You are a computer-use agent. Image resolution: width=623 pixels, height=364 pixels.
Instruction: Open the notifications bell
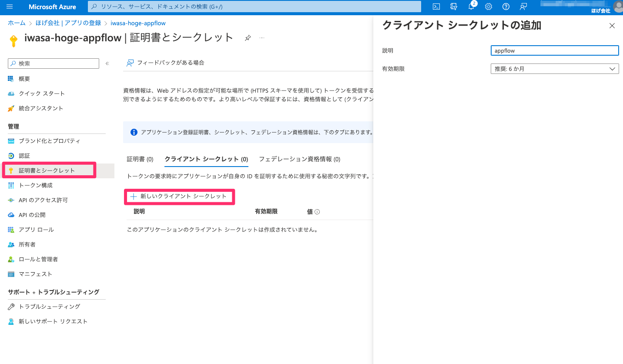471,7
